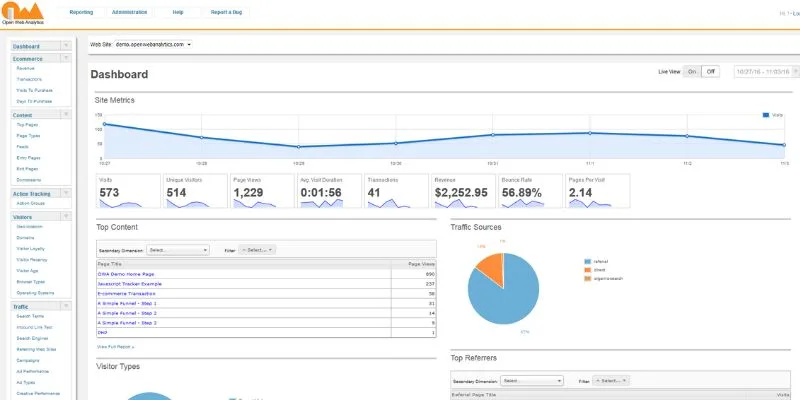Turn Live View On
Image resolution: width=800 pixels, height=400 pixels.
point(692,72)
